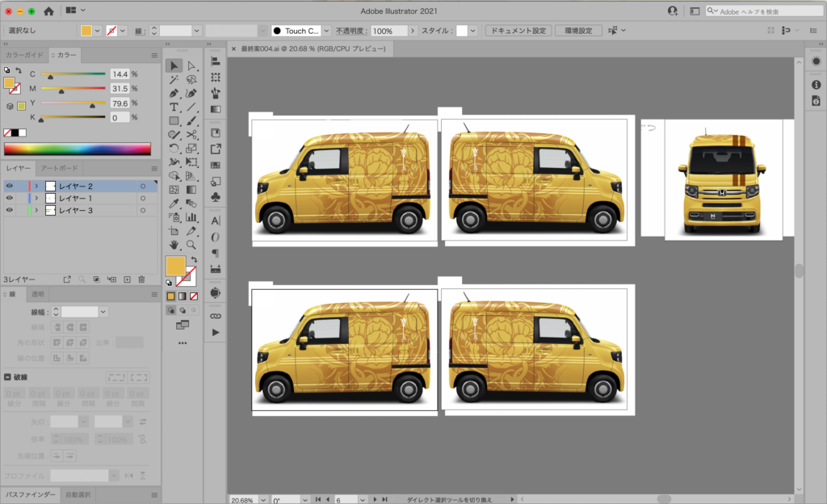Screen dimensions: 827x504
Task: Select the Direct Selection tool
Action: (191, 65)
